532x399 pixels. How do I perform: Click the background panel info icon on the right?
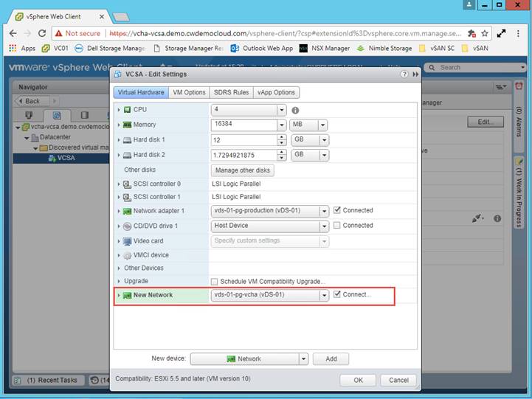[x=497, y=218]
